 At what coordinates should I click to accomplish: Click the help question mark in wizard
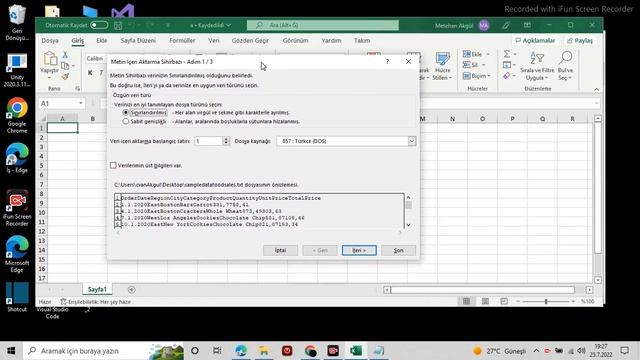click(387, 62)
